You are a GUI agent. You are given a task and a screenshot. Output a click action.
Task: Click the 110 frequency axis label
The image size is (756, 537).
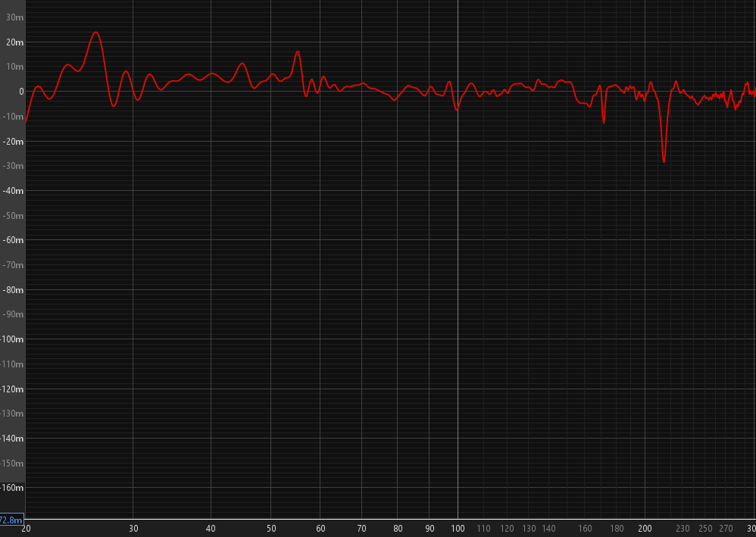(483, 529)
